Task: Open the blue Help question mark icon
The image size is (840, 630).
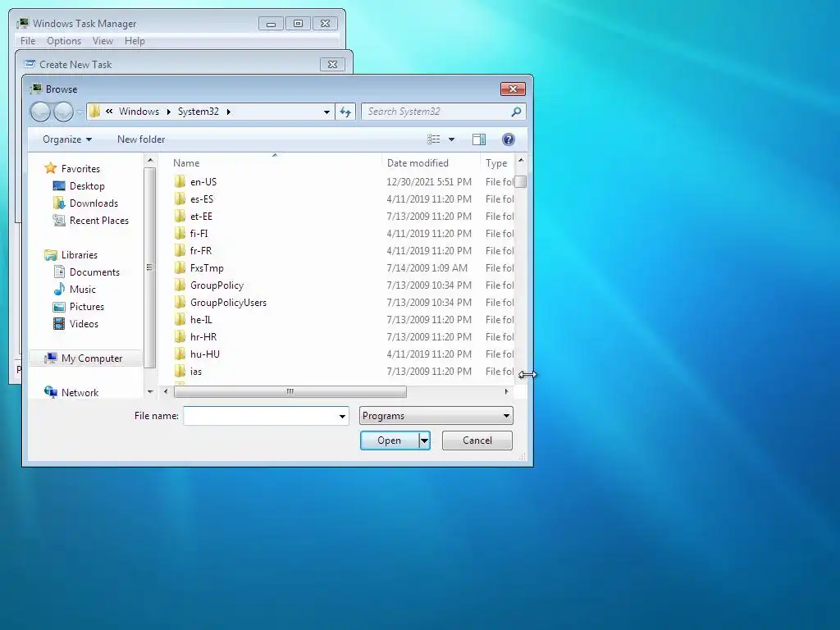Action: [509, 139]
